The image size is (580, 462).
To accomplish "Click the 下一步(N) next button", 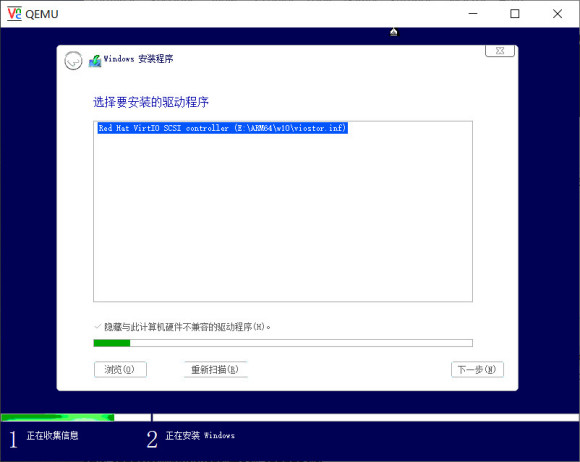I will [x=477, y=369].
